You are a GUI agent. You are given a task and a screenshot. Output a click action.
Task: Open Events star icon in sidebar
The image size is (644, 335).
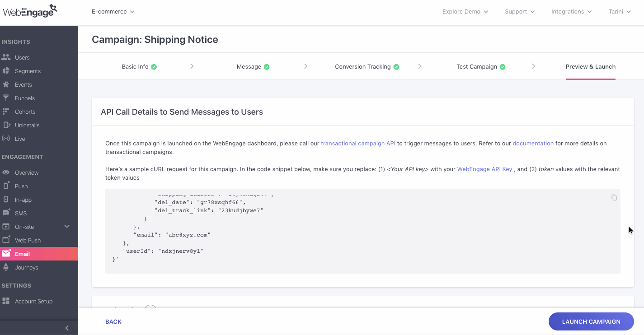6,84
